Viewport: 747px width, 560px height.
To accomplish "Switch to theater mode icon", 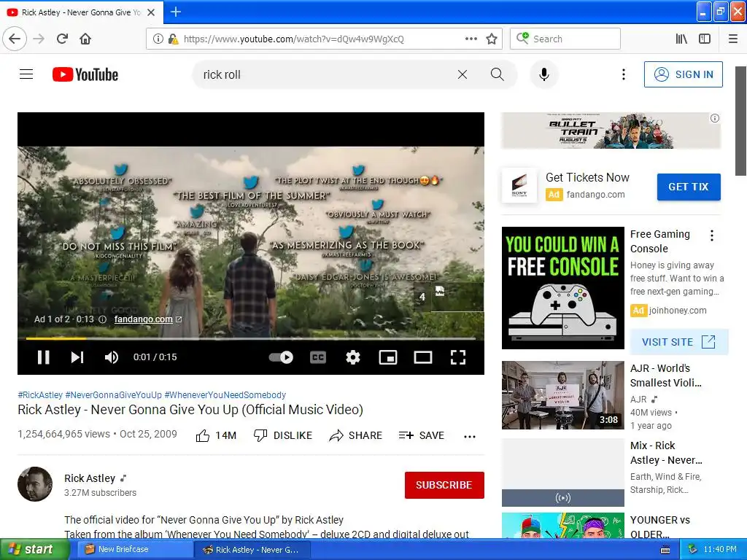I will point(423,357).
